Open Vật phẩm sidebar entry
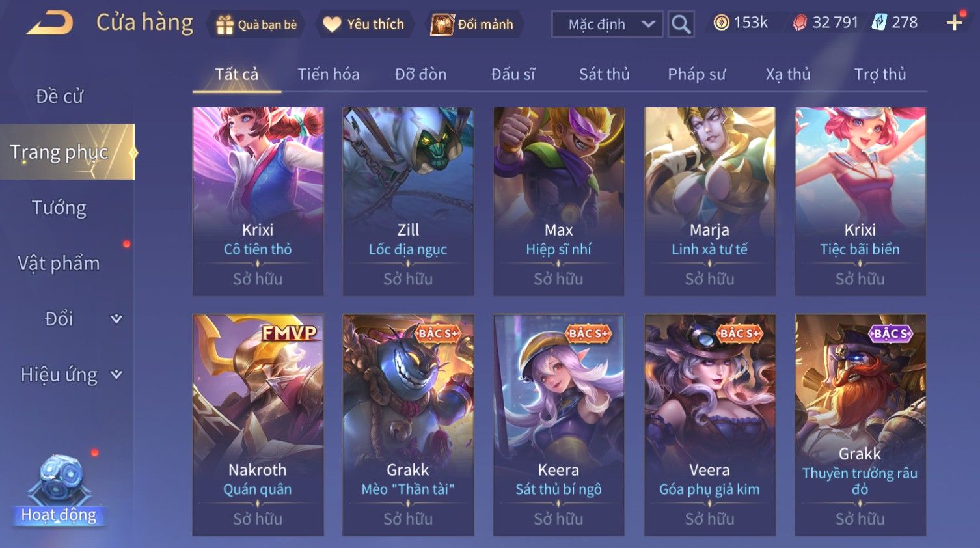 click(59, 264)
